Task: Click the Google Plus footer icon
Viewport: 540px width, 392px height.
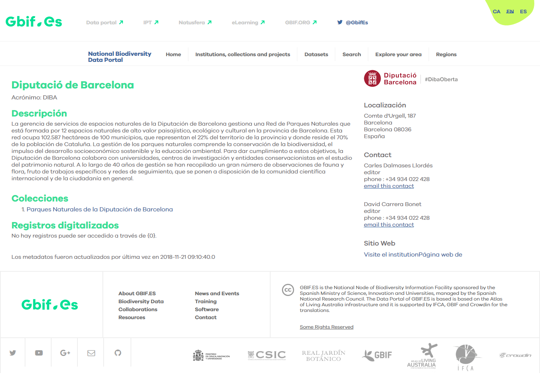Action: [x=65, y=353]
